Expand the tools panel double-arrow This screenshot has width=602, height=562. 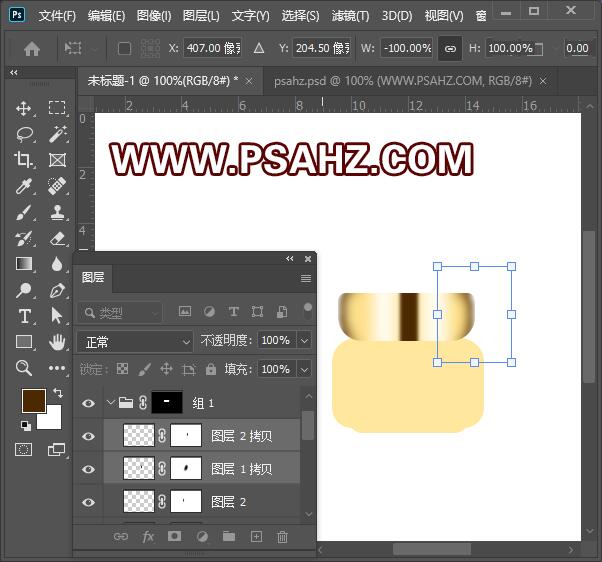[14, 72]
